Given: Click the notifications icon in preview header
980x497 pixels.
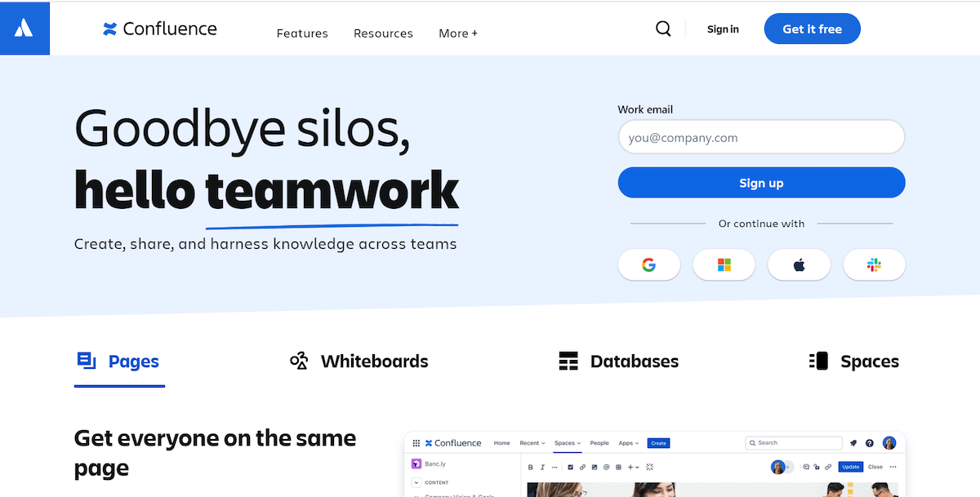Looking at the screenshot, I should [853, 443].
